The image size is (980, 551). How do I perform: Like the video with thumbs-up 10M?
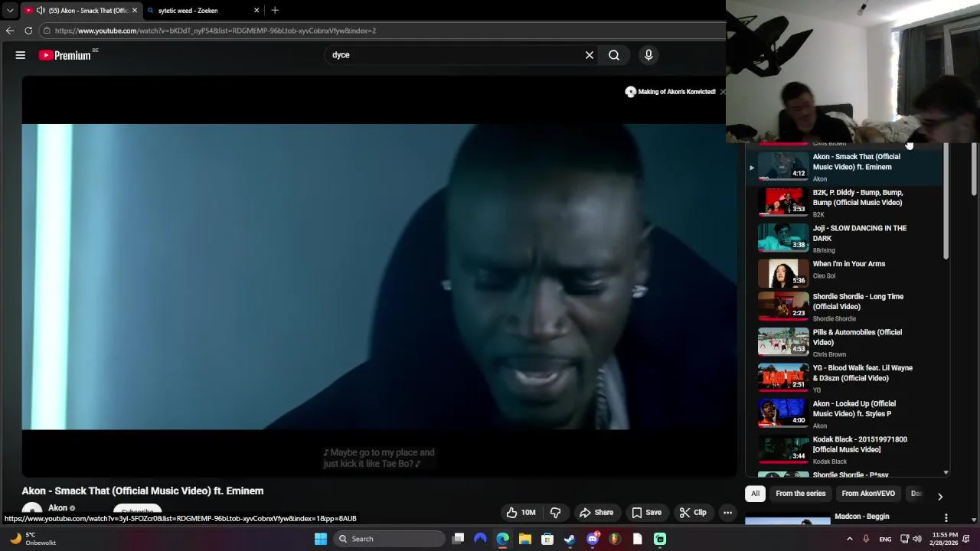coord(521,513)
